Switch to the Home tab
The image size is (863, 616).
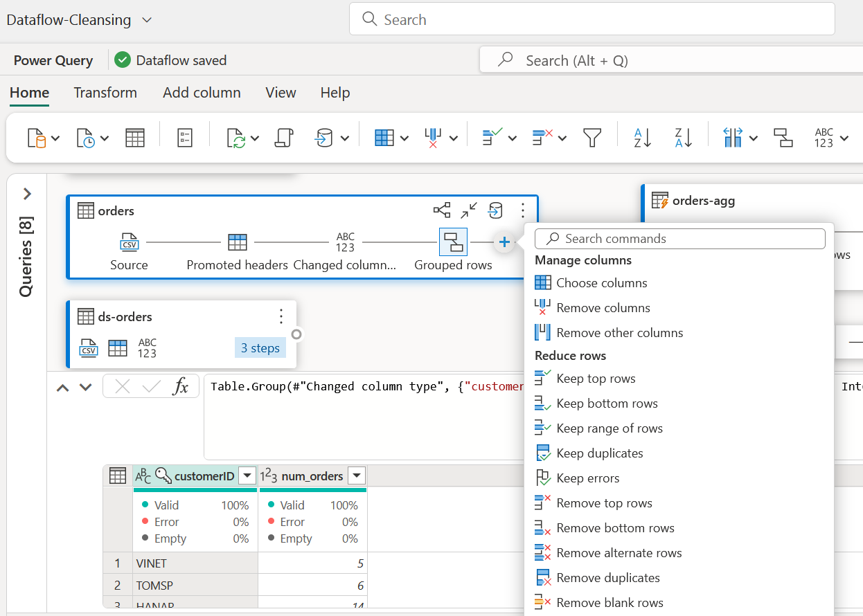click(x=29, y=93)
